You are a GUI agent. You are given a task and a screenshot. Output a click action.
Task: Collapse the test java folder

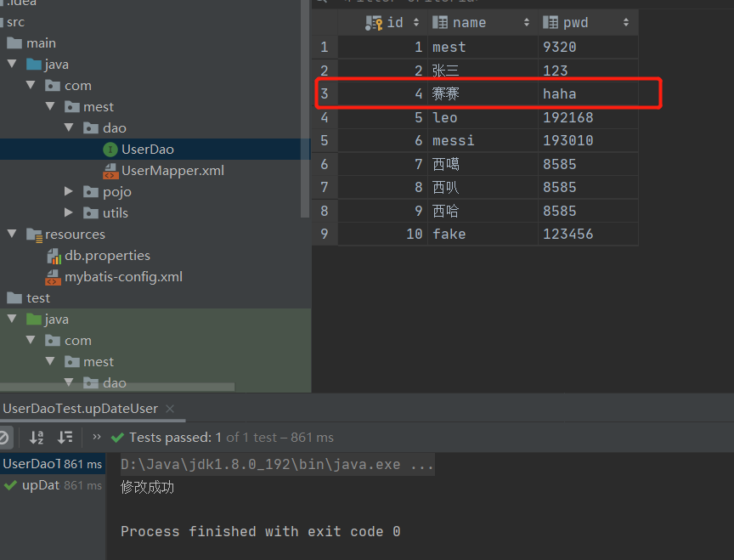coord(12,319)
